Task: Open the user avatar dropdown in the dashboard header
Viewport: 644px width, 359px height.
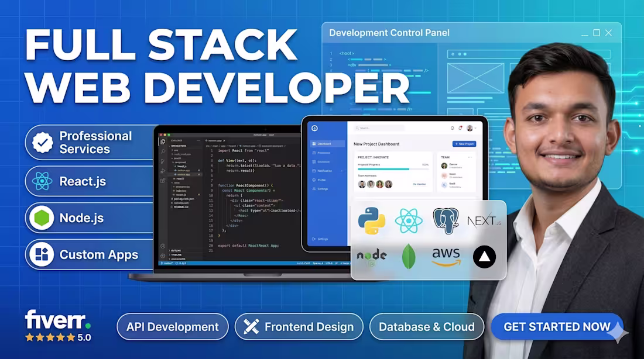Action: 471,128
